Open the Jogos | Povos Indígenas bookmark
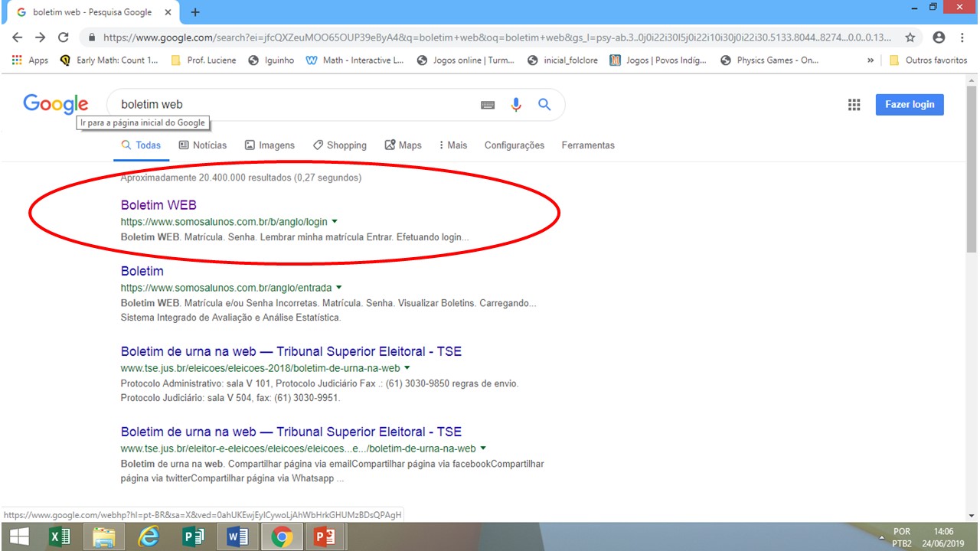 coord(658,60)
